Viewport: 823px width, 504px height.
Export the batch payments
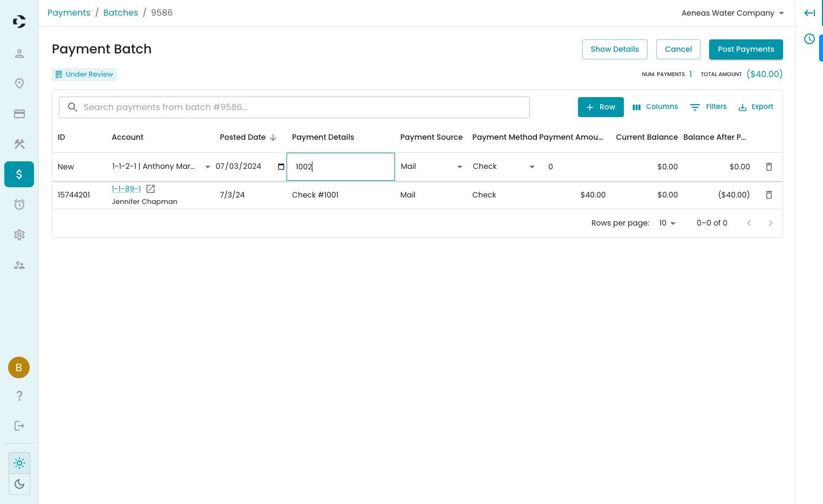point(756,107)
